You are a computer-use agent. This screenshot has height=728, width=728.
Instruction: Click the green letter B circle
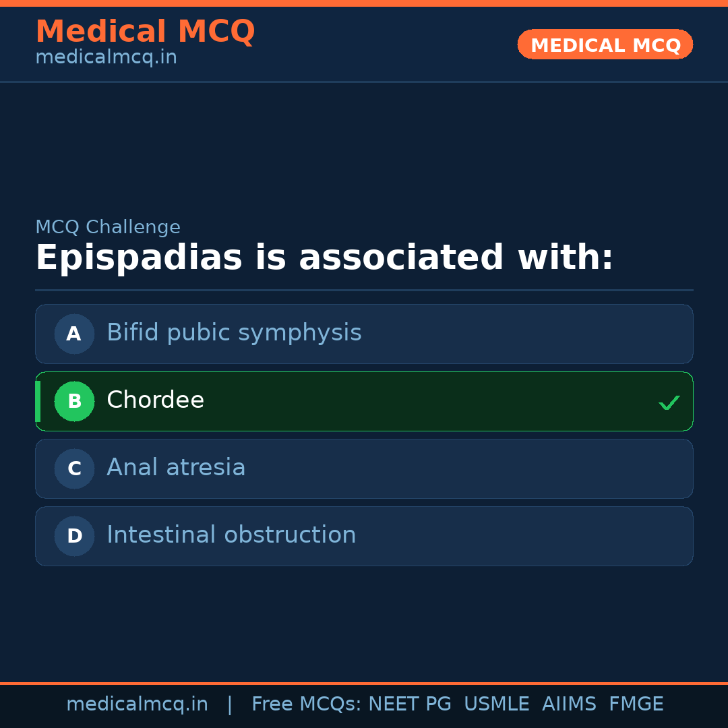74,401
